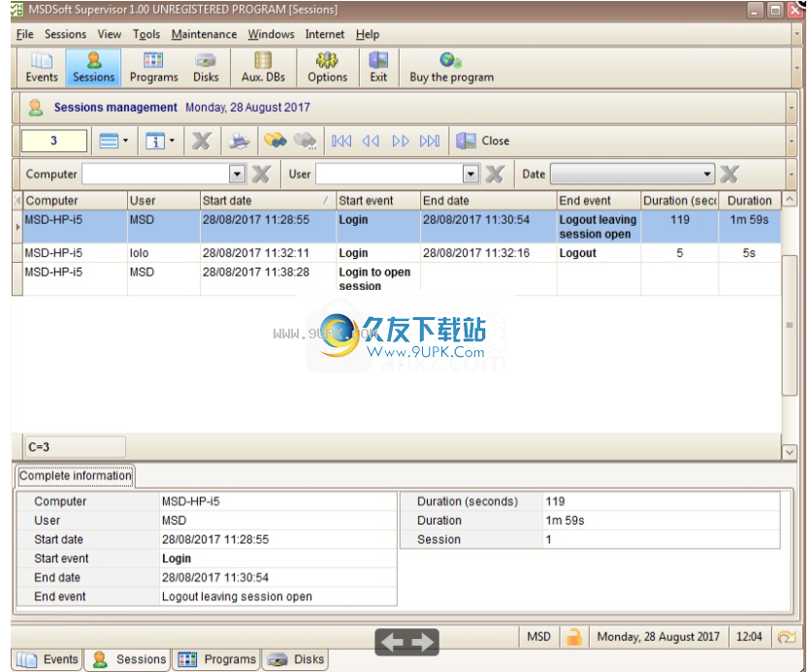812x672 pixels.
Task: Select the Complete information tab
Action: click(76, 476)
